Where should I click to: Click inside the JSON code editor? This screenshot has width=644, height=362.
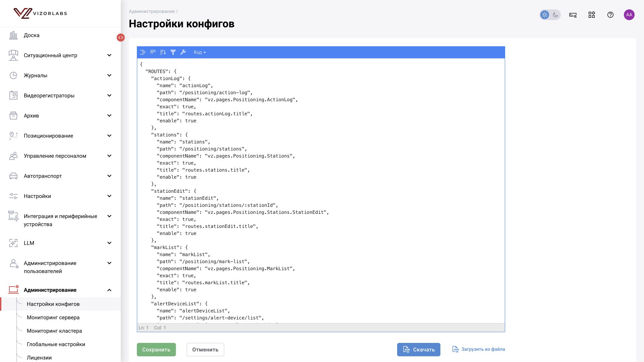tap(321, 190)
